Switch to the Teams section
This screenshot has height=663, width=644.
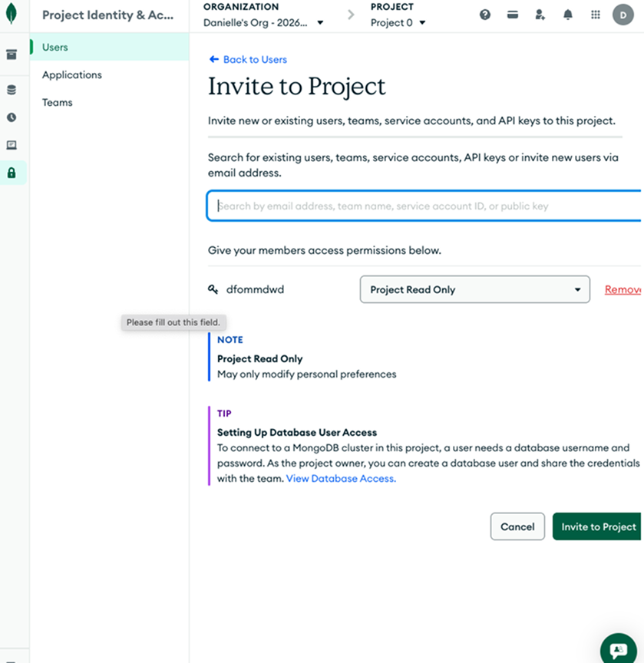pos(58,102)
